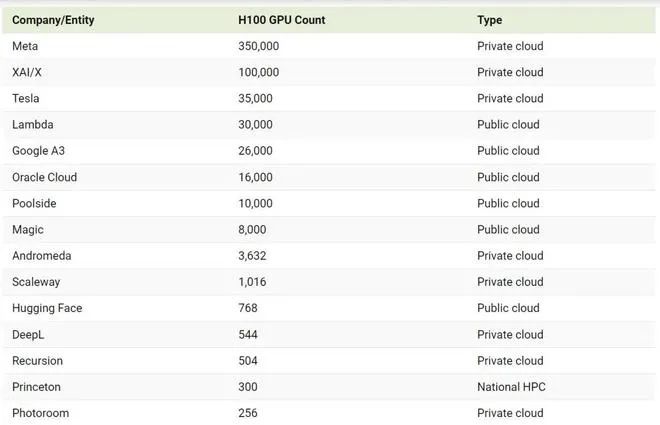
Task: Select Scaleway's 1,016 GPU count
Action: (252, 282)
